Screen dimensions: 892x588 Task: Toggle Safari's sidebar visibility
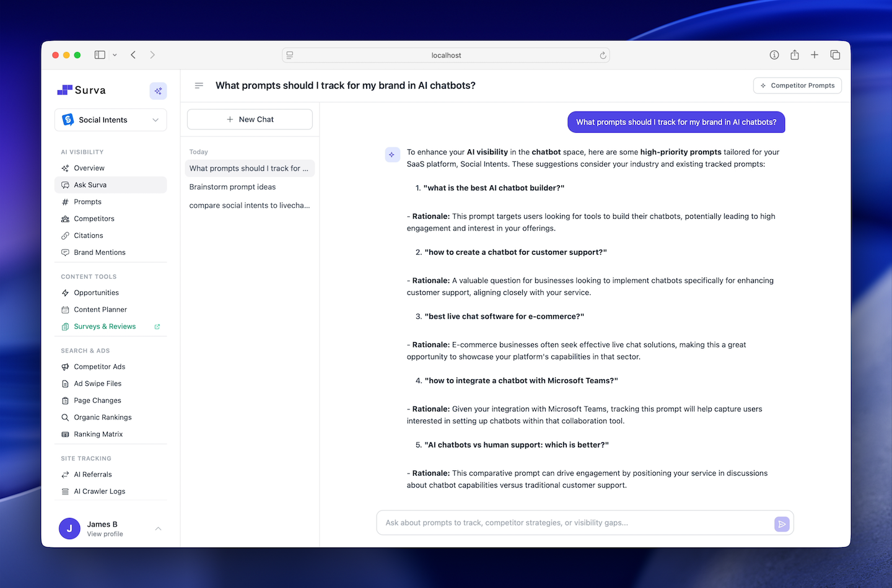(x=99, y=55)
